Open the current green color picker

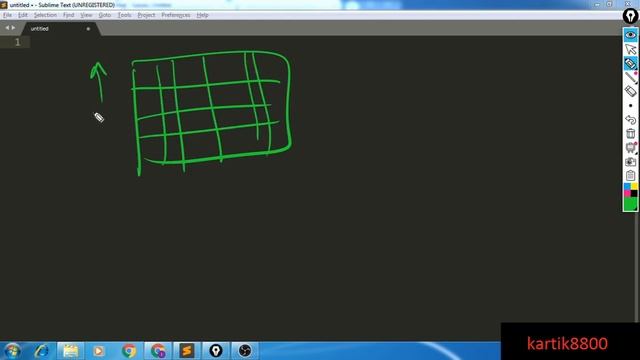coord(631,204)
